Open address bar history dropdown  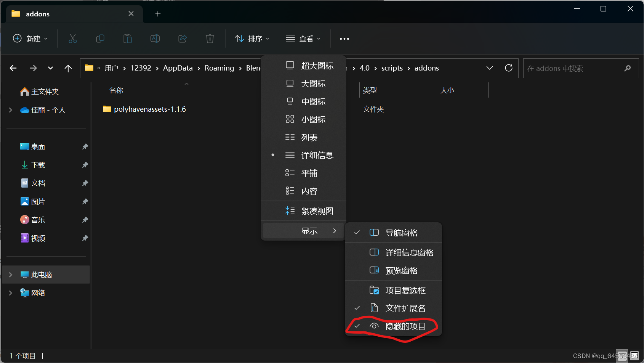tap(490, 68)
